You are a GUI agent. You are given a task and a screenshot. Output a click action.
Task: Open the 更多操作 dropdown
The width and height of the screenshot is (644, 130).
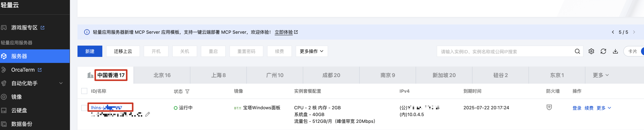311,51
